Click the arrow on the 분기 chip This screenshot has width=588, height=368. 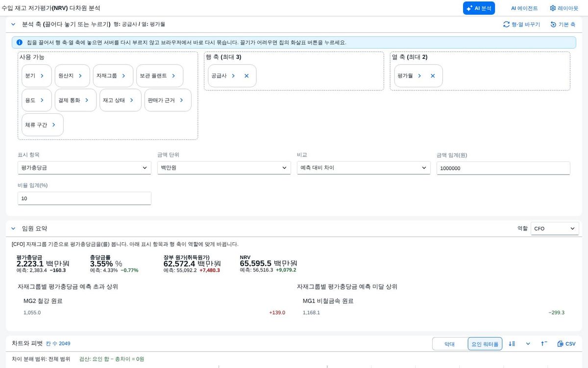click(42, 76)
